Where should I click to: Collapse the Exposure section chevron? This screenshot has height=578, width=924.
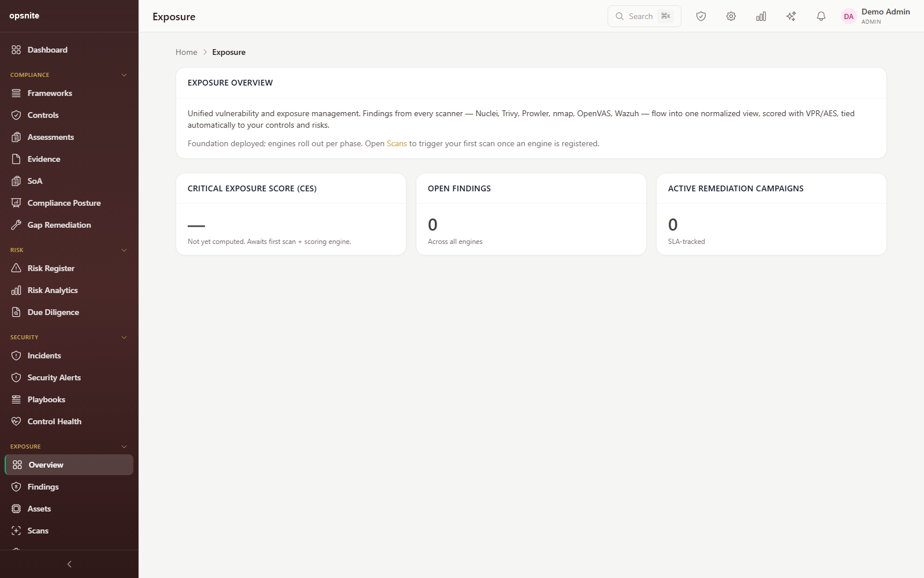click(124, 447)
